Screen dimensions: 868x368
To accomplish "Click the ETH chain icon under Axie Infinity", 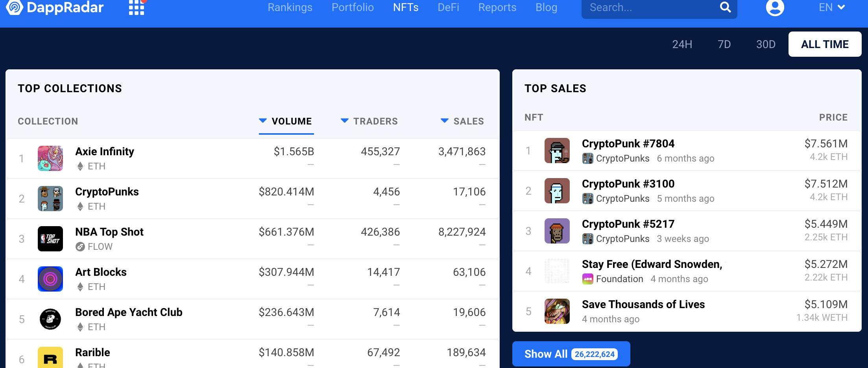I will pos(80,166).
